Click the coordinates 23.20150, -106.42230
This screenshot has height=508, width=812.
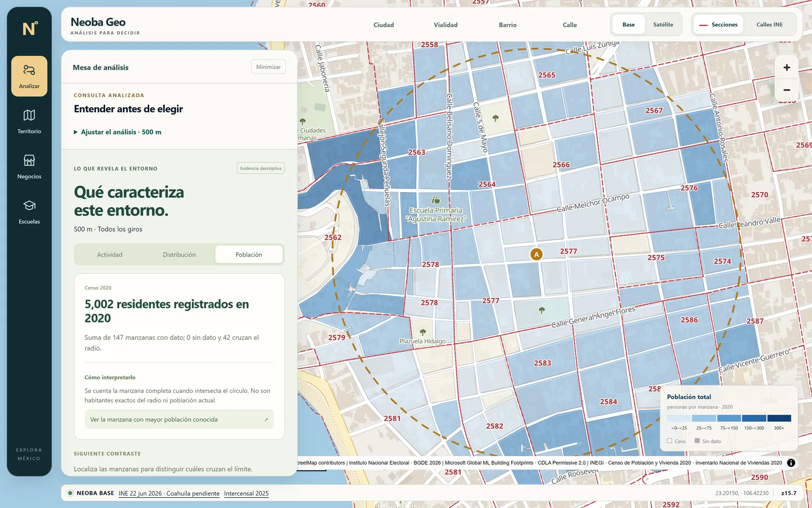pos(742,493)
